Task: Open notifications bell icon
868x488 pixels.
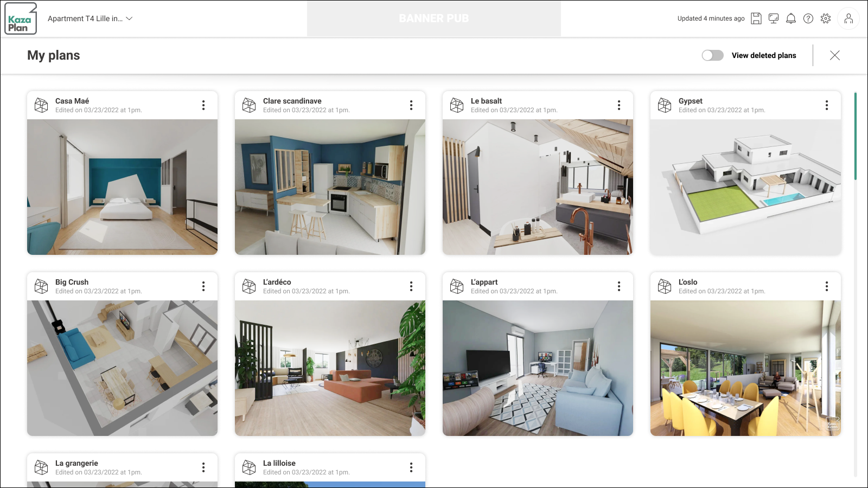Action: (791, 18)
